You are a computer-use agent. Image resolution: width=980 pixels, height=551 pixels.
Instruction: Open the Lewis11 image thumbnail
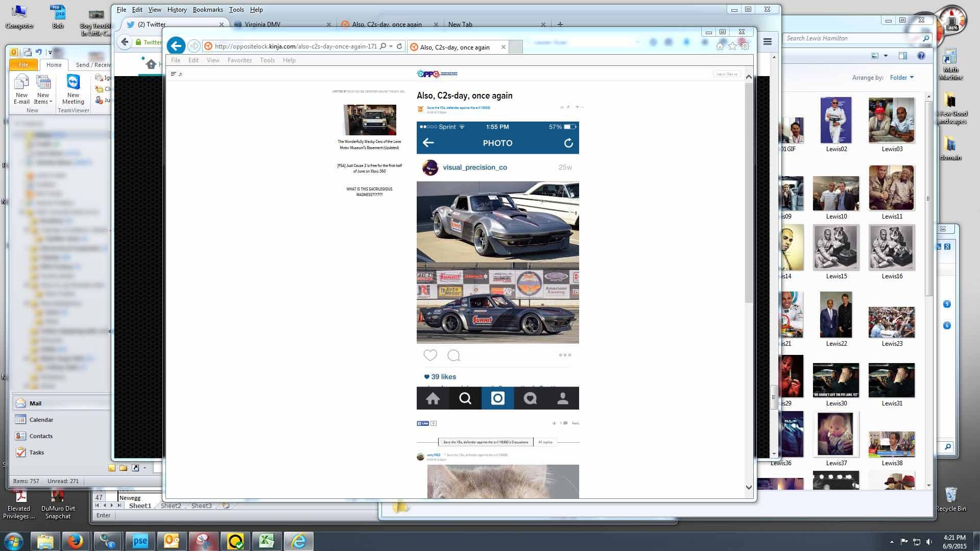click(891, 187)
